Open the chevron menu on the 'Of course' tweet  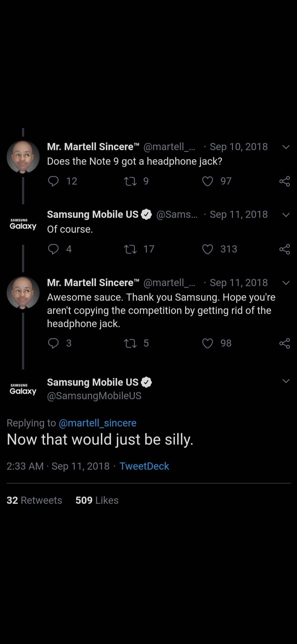[x=285, y=215]
